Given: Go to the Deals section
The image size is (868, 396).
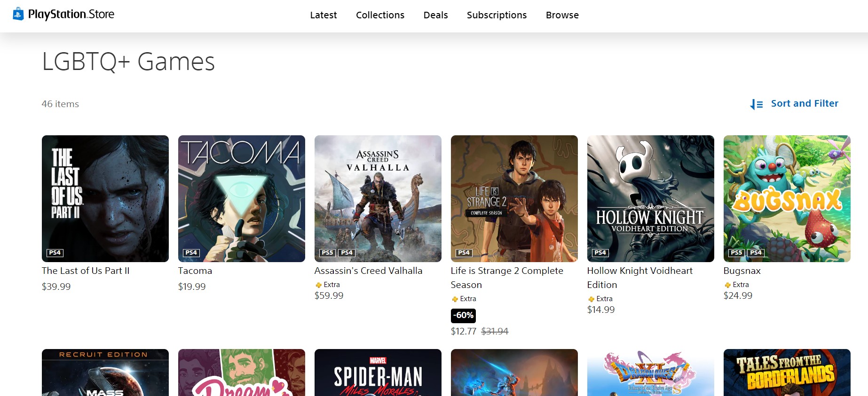Looking at the screenshot, I should point(435,15).
